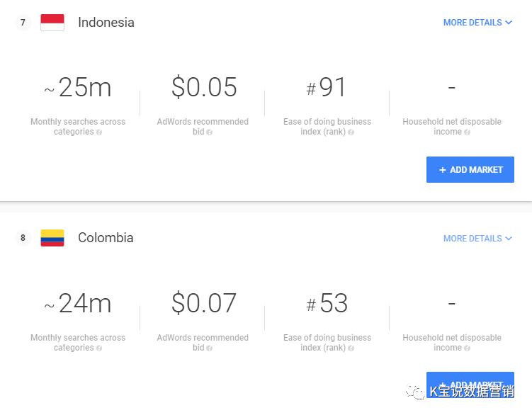Click Indonesia ~25m monthly searches value

point(78,88)
